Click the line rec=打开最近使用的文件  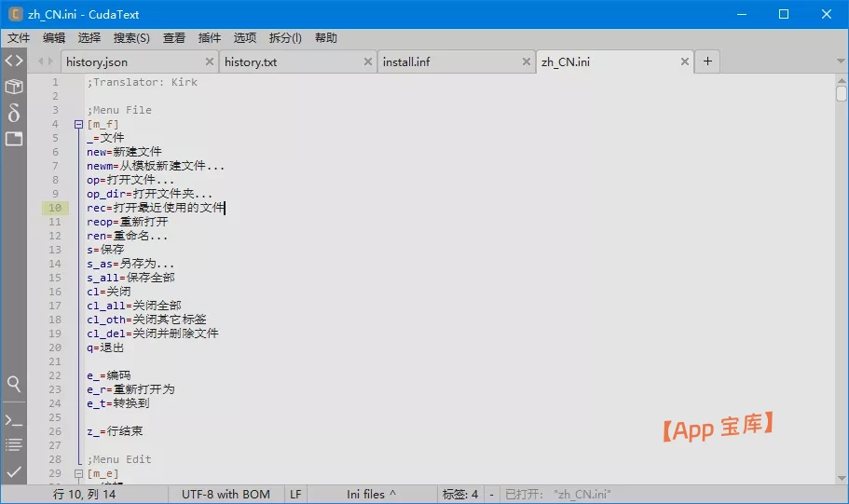(156, 208)
